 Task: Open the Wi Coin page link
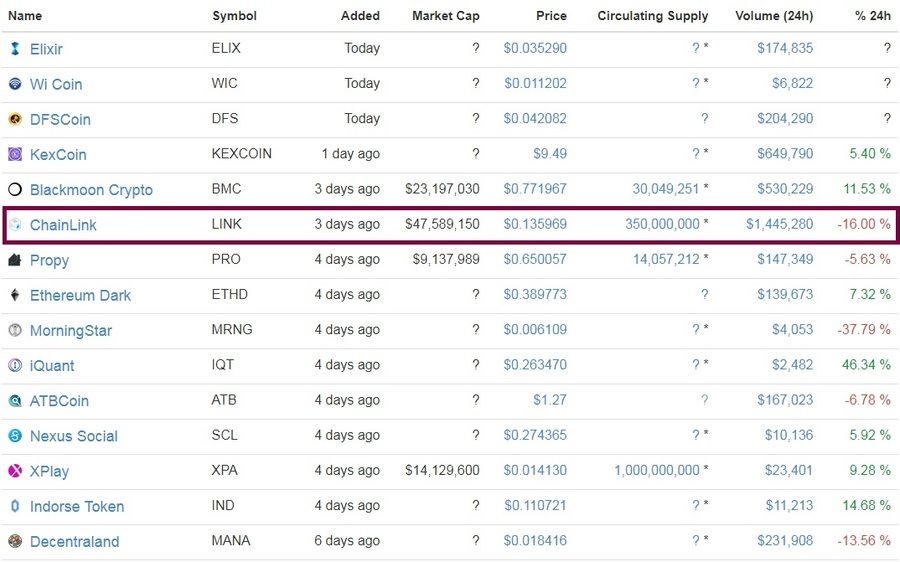click(56, 84)
